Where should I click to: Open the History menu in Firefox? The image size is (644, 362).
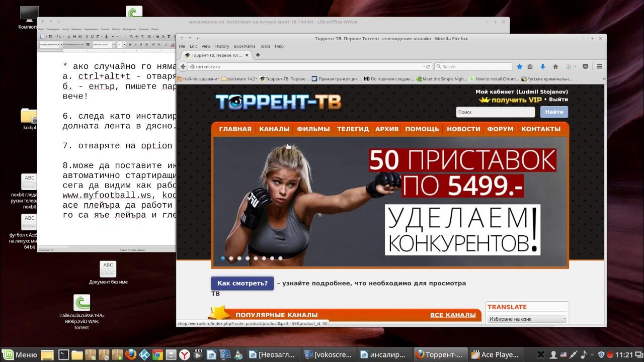[x=222, y=46]
